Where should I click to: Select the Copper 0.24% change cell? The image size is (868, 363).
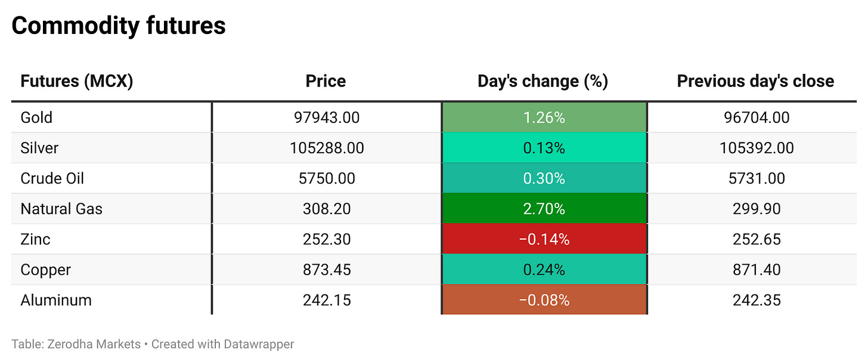point(544,269)
